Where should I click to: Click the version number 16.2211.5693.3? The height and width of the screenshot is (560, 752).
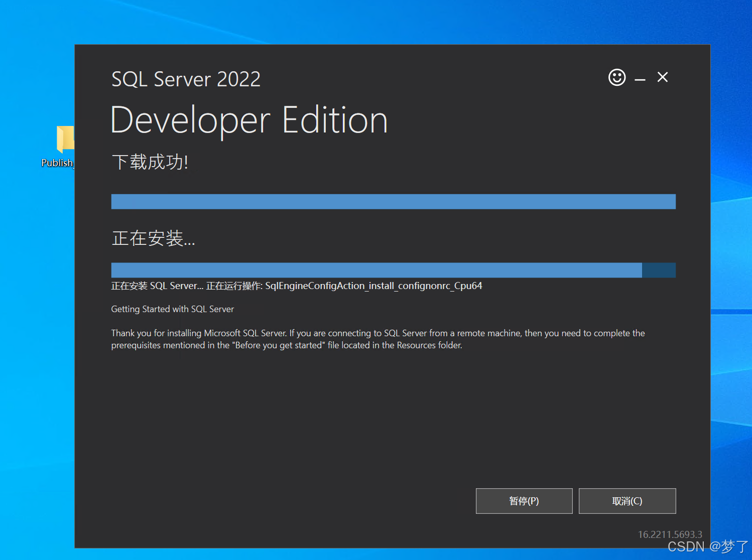(670, 534)
